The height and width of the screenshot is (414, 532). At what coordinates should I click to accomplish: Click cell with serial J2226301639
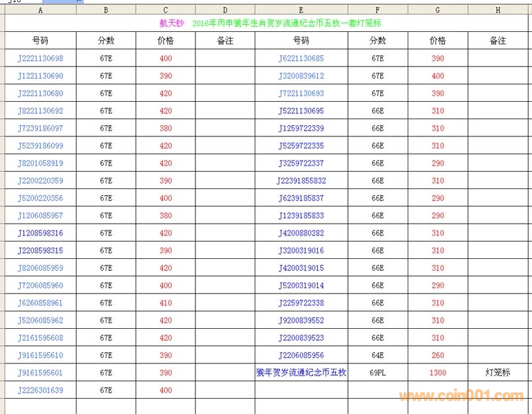41,391
